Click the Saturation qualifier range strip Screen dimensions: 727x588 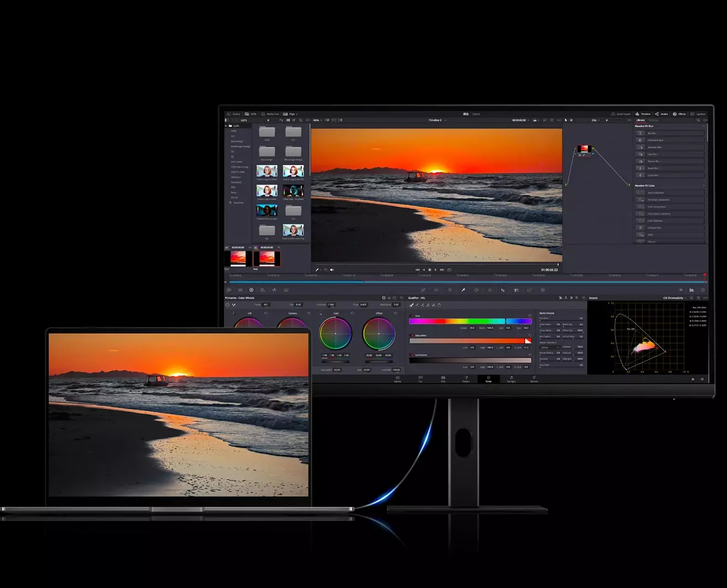pos(470,341)
